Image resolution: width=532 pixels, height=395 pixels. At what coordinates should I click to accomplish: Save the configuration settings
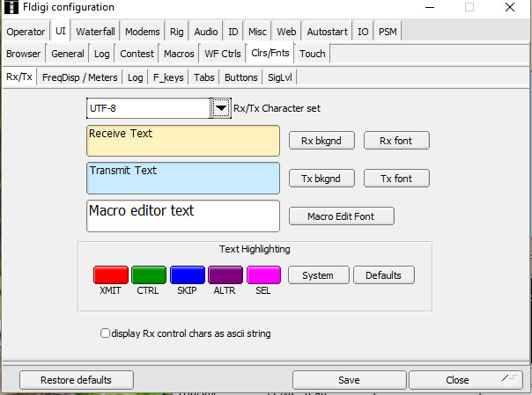(349, 380)
